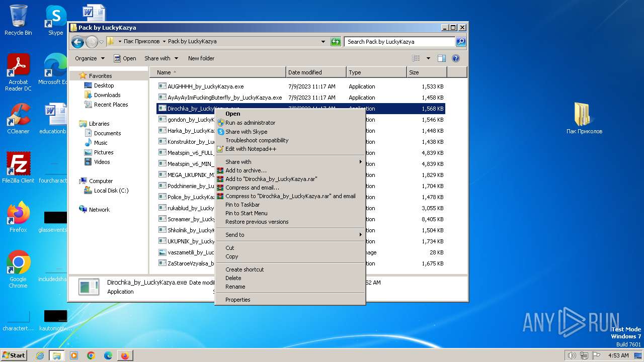Choose Pin to Start Menu

[290, 213]
